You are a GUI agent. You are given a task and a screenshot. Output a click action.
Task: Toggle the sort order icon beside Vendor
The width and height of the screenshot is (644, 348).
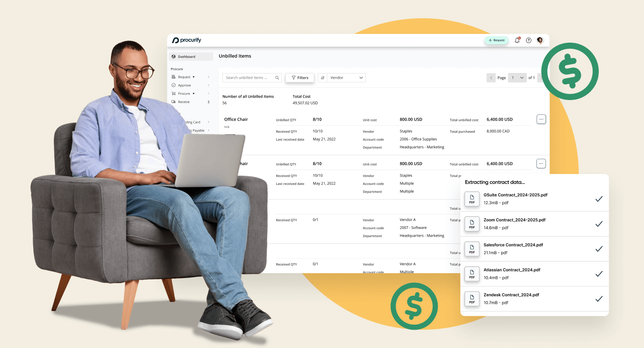point(322,78)
